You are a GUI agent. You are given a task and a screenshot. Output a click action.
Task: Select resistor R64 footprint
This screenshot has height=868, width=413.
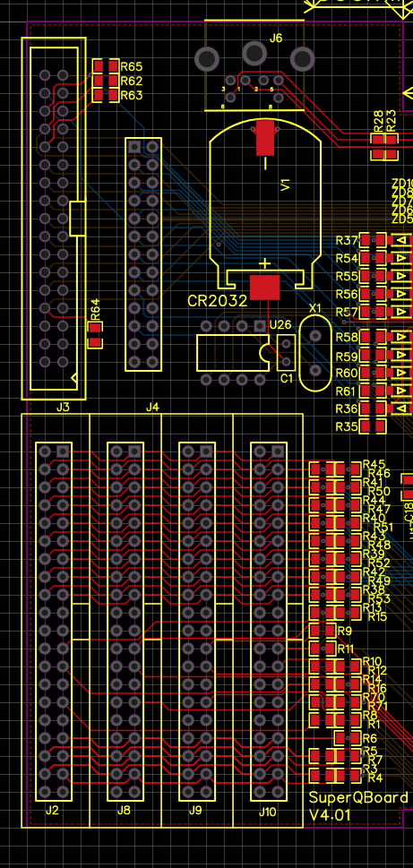point(95,335)
